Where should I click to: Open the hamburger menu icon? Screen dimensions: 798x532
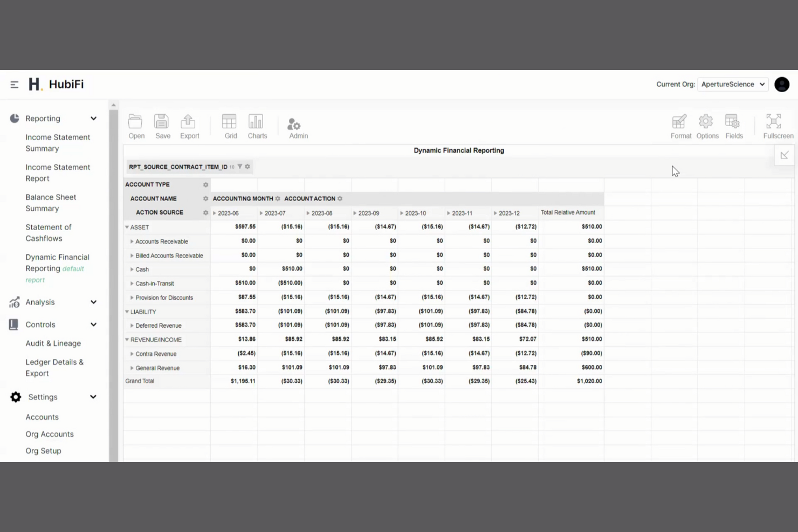pos(15,85)
